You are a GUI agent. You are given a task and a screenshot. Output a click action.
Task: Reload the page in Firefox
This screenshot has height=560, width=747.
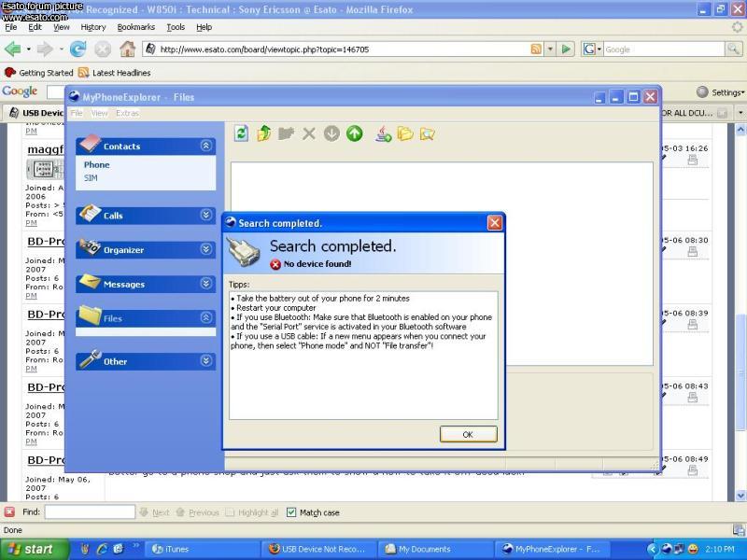(x=78, y=49)
